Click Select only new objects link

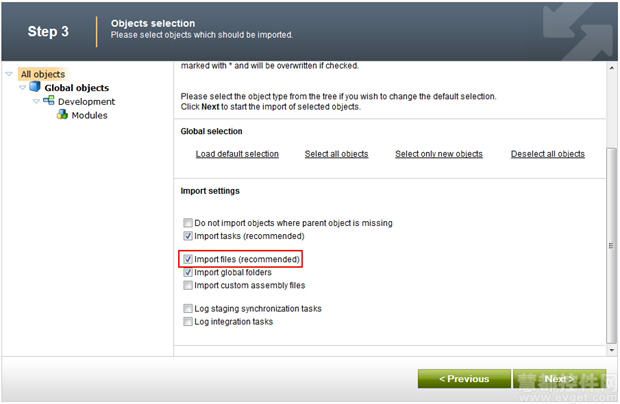[x=439, y=154]
